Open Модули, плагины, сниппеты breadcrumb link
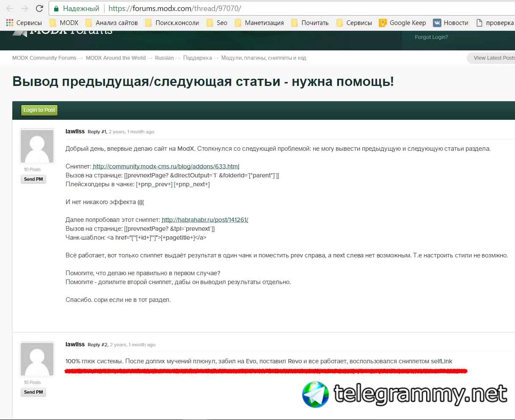Viewport: 515px width, 420px height. tap(264, 58)
